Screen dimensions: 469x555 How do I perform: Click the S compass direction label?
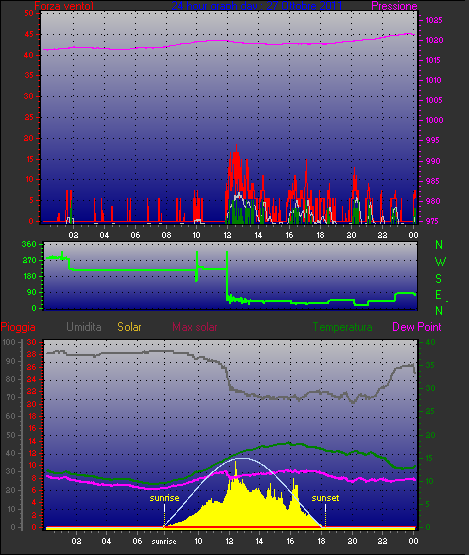(x=439, y=279)
